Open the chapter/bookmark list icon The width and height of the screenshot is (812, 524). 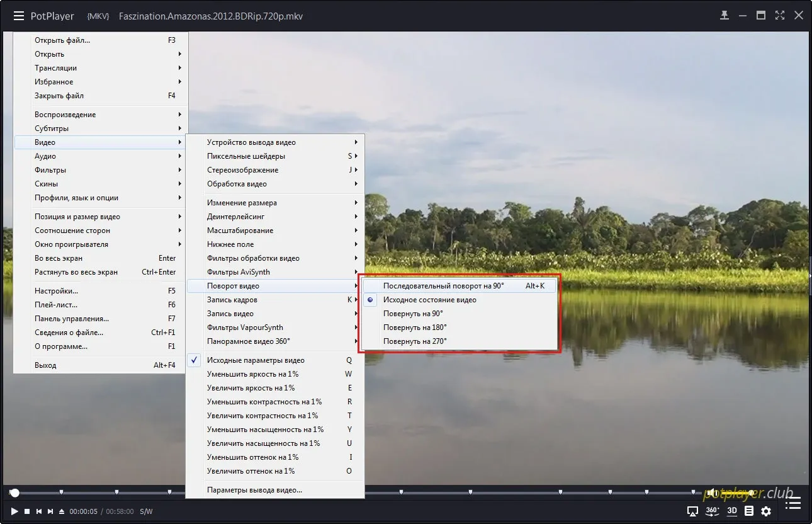[749, 511]
